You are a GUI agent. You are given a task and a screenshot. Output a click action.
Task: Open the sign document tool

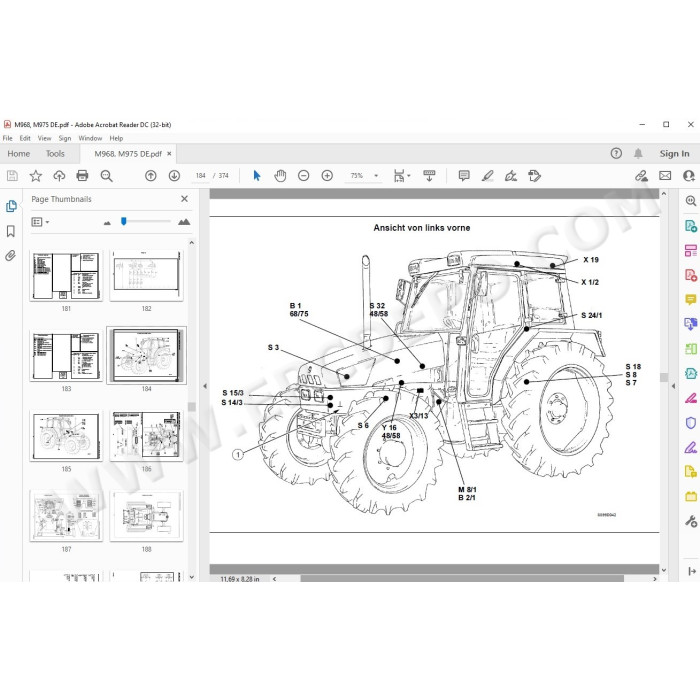(511, 176)
